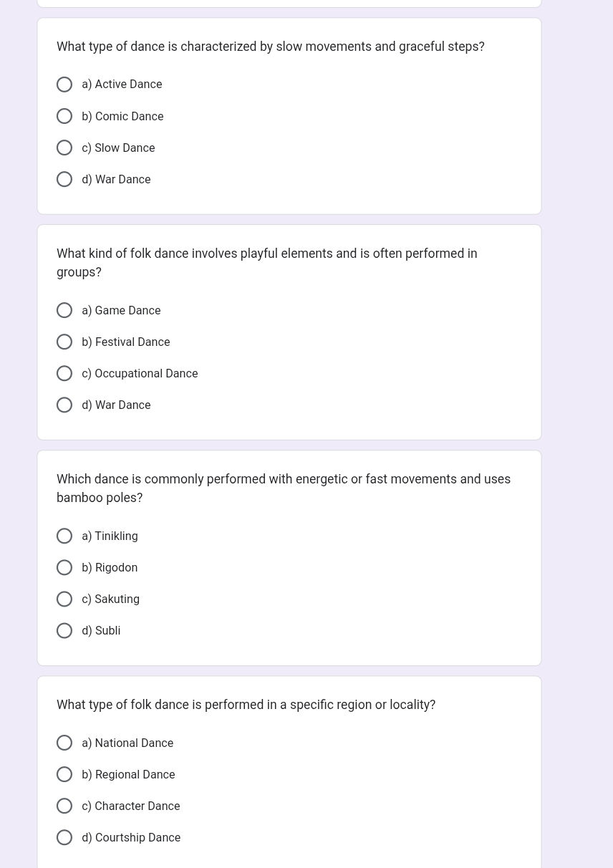Select the "a) Active Dance" radio option
613x868 pixels.
[x=64, y=85]
